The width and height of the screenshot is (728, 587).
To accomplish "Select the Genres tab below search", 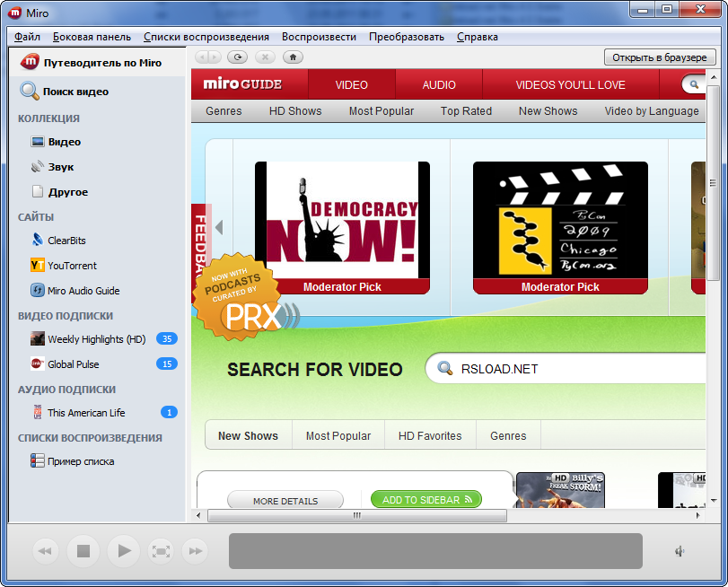I will click(x=508, y=435).
